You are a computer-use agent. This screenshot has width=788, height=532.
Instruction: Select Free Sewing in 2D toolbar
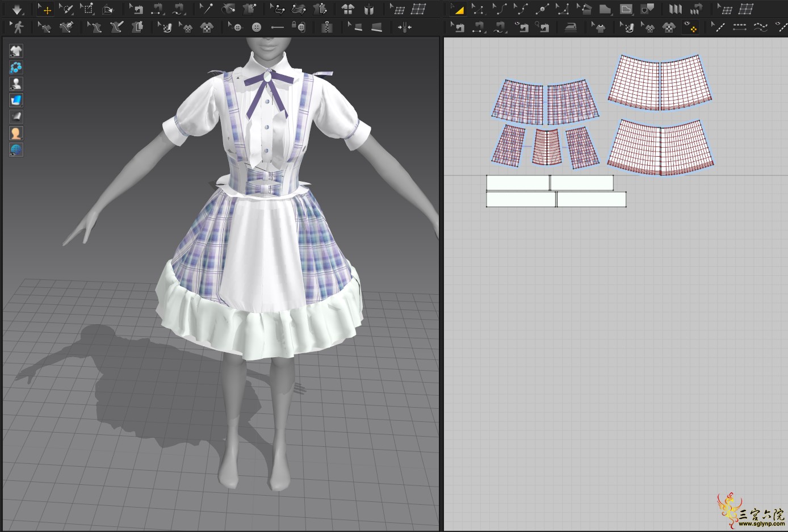500,27
